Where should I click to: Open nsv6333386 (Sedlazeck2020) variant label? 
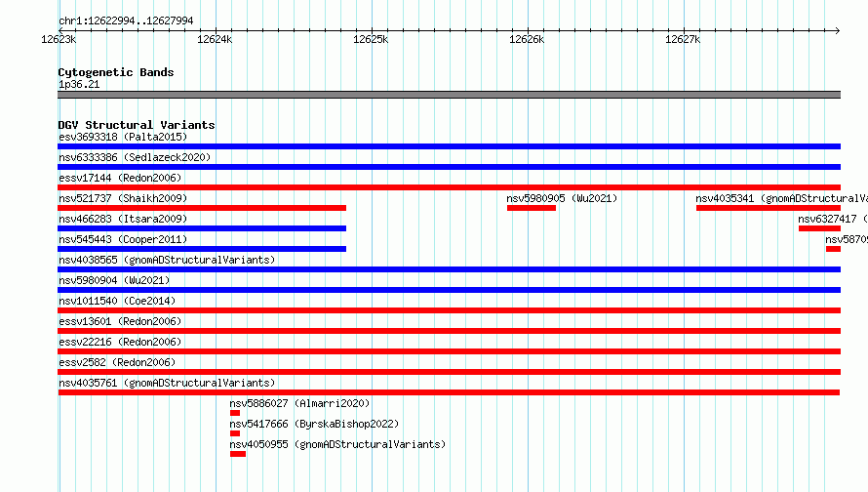point(135,157)
